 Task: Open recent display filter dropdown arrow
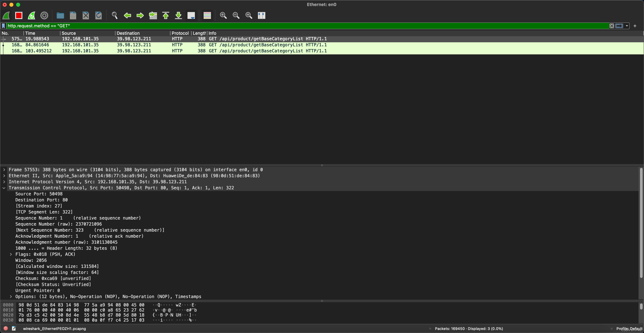[x=627, y=26]
